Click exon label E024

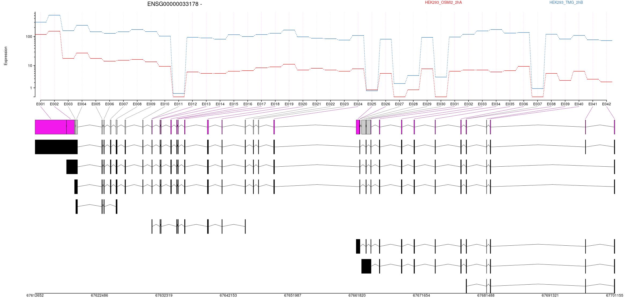(358, 104)
